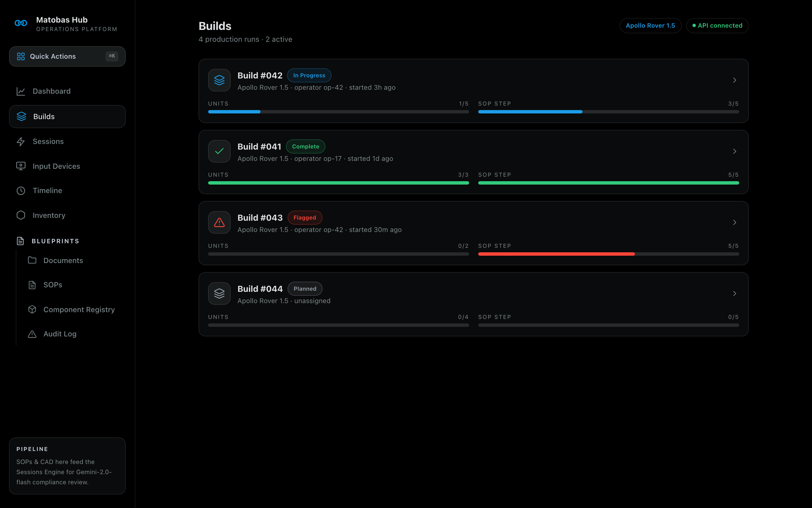Open the Inventory section

[67, 215]
